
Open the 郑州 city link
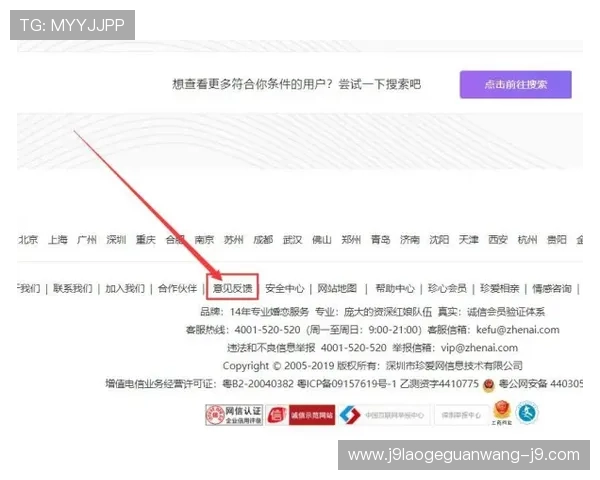pyautogui.click(x=351, y=240)
